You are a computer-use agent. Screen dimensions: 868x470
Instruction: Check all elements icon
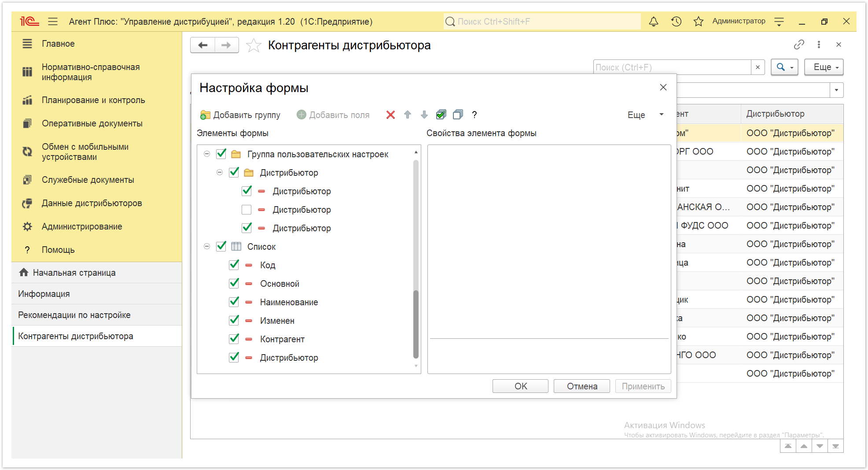(441, 115)
